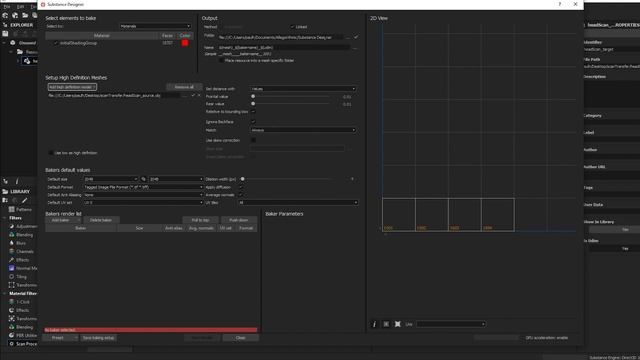The image size is (640, 360).
Task: Toggle the Apply diffusion checkbox
Action: point(240,187)
